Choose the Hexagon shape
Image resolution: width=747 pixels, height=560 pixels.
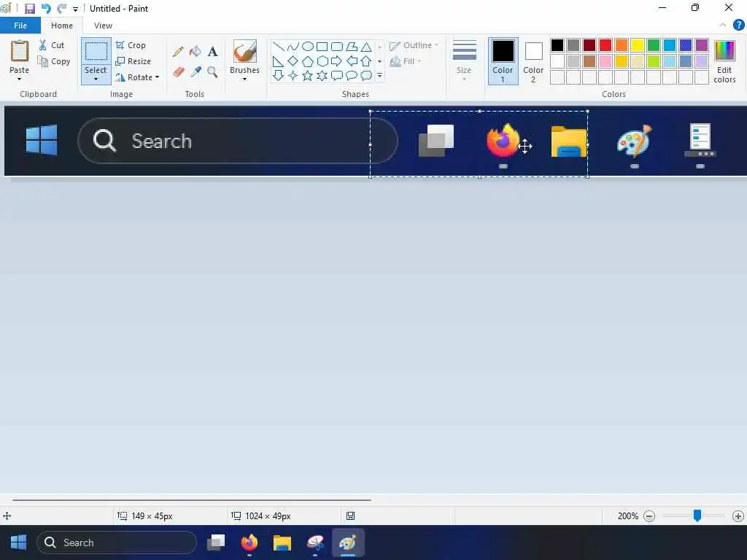click(322, 61)
